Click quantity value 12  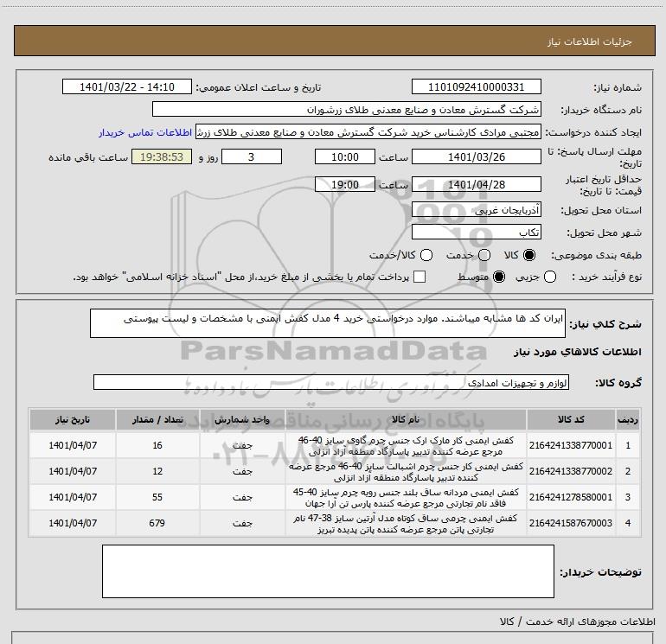click(157, 471)
